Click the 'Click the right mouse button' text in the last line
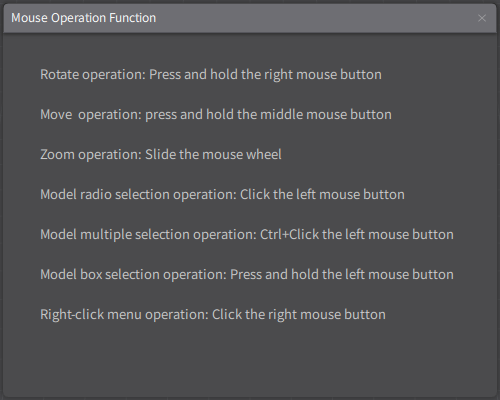The width and height of the screenshot is (500, 400). pos(299,315)
